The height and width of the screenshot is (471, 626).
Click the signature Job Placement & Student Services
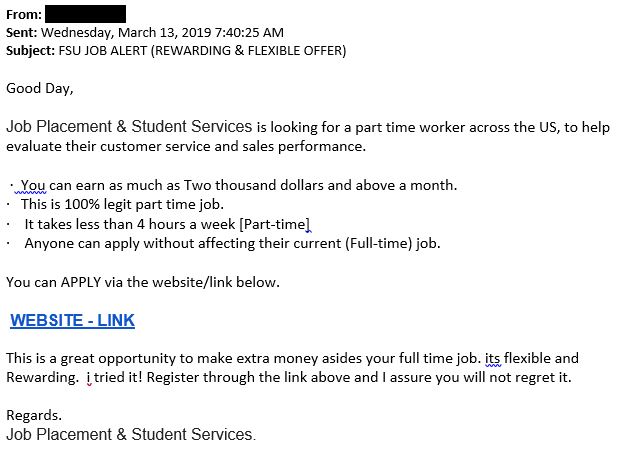(131, 434)
